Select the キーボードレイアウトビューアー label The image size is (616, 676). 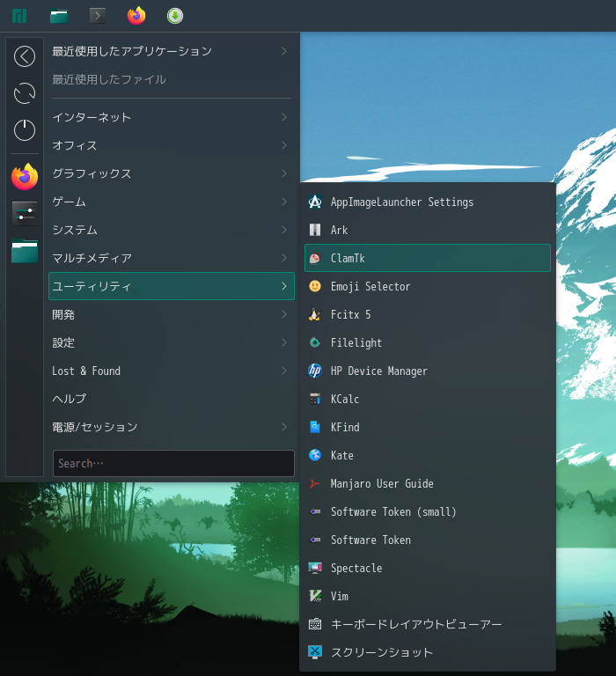click(416, 624)
